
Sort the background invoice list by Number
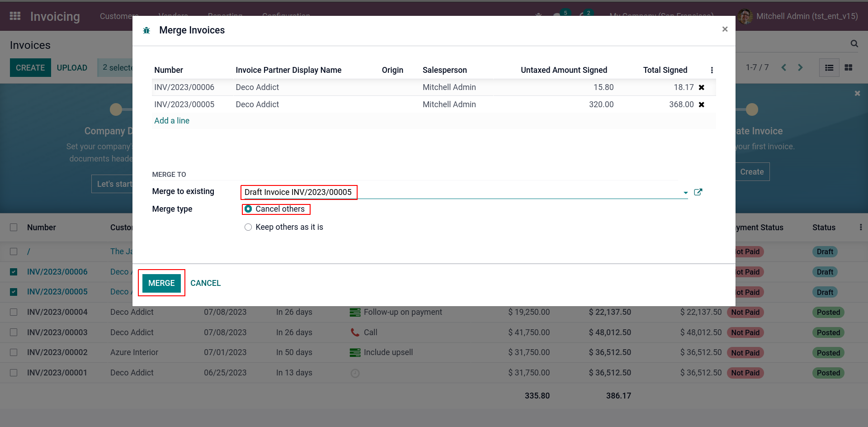point(42,228)
